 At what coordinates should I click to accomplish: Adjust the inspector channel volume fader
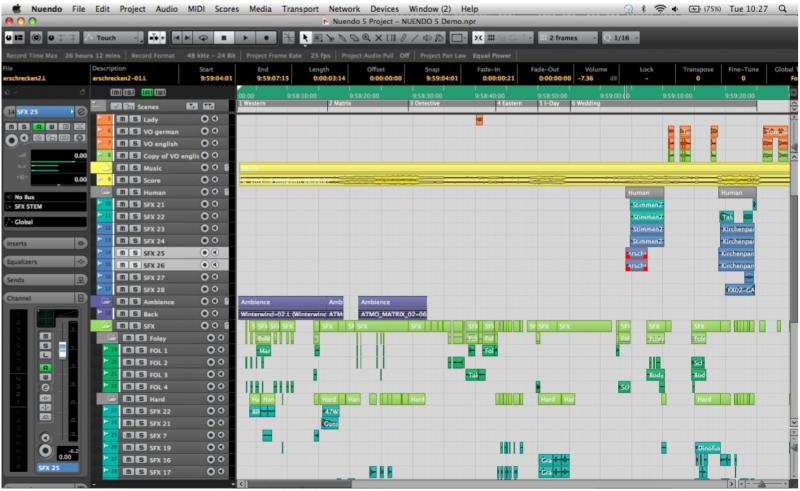click(x=62, y=349)
